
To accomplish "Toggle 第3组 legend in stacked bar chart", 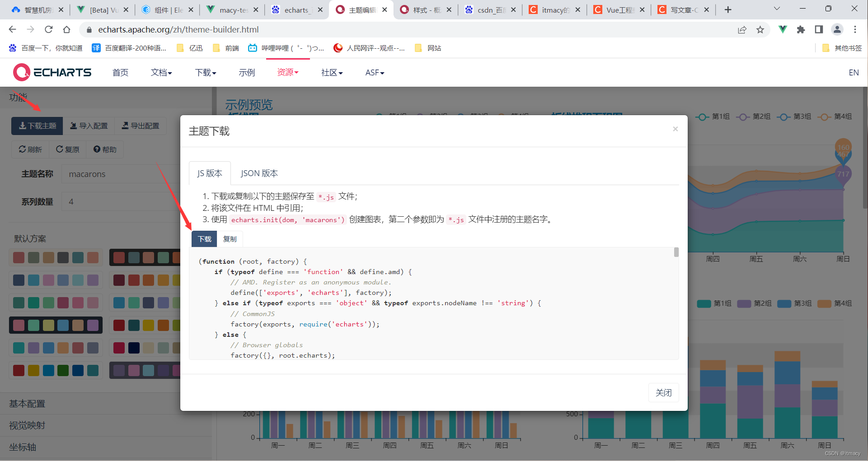I will point(794,303).
